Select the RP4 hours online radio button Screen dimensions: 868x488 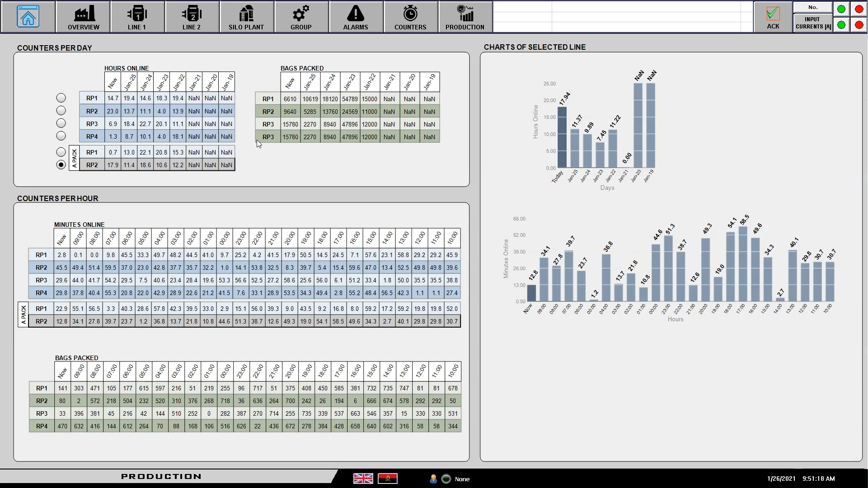[61, 136]
